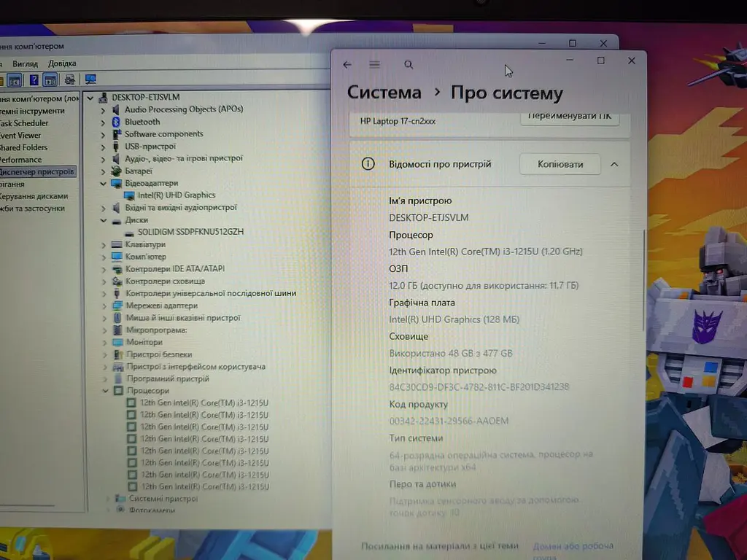Click the info icon beside Відомості про пристрій

(368, 164)
